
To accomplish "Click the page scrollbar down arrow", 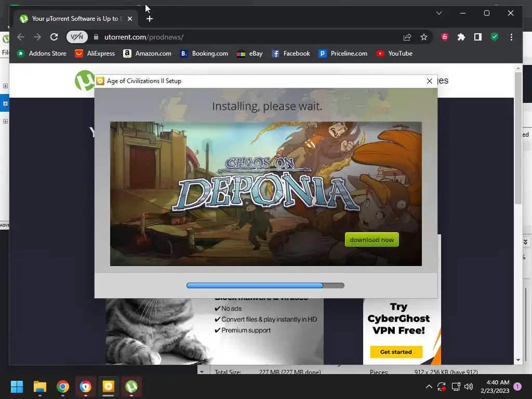I will pos(518,360).
